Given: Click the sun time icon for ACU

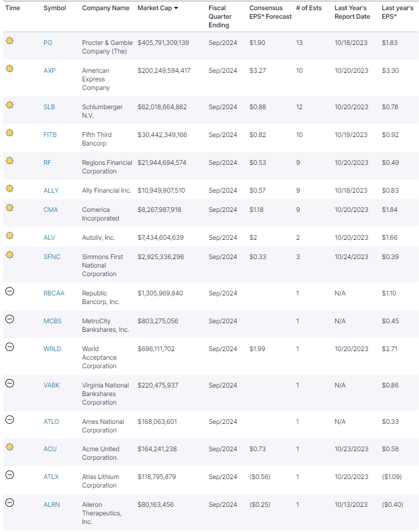Looking at the screenshot, I should 10,447.
